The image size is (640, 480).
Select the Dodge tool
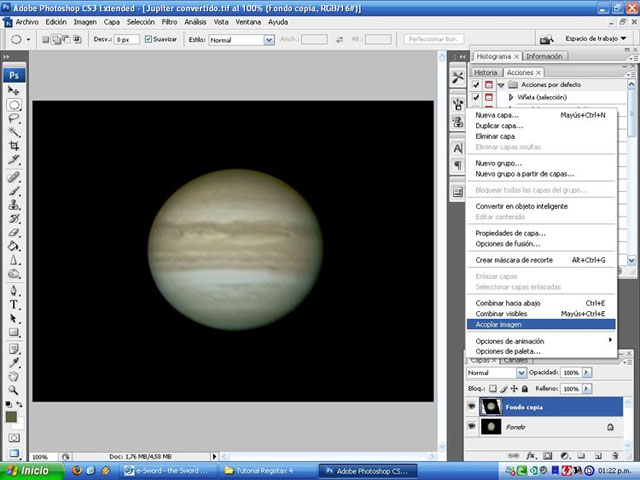pyautogui.click(x=14, y=274)
